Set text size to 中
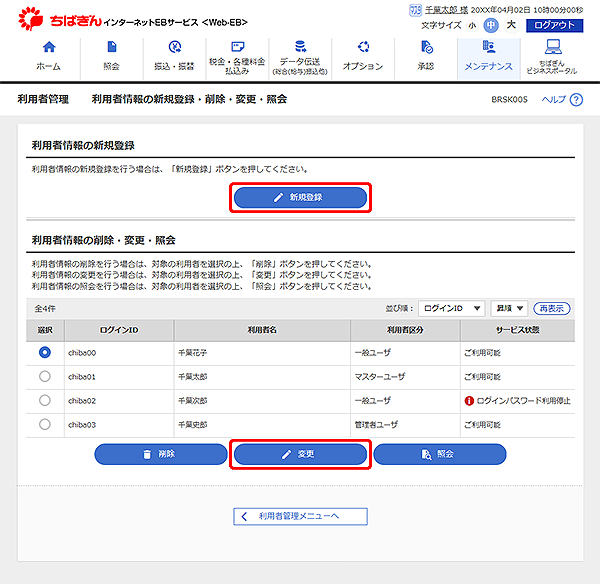The height and width of the screenshot is (584, 600). click(x=491, y=26)
